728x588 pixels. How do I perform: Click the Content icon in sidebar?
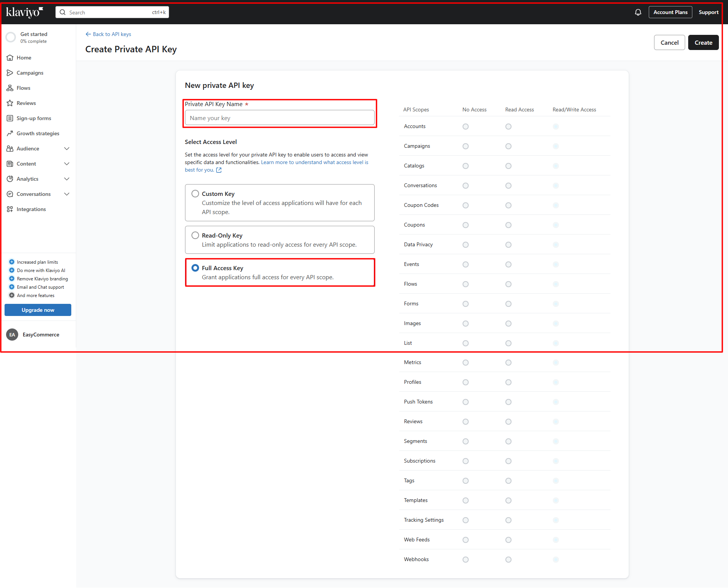pyautogui.click(x=10, y=164)
